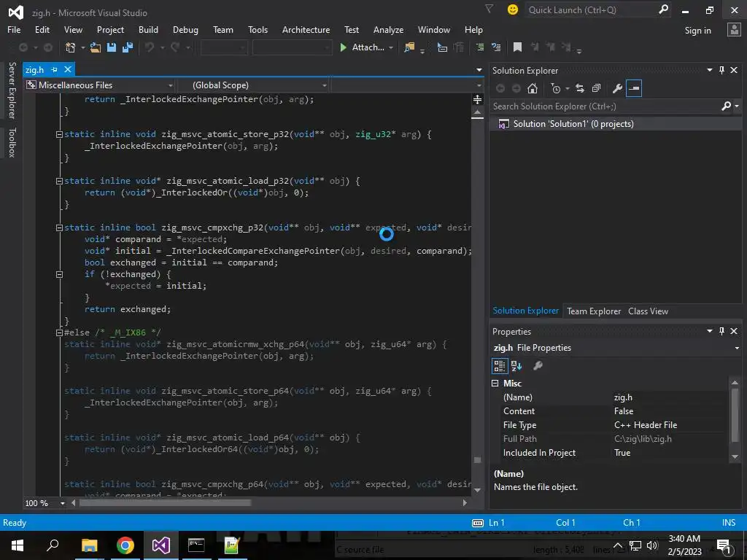
Task: Click the Properties panel vertical scrollbar thumb
Action: coord(735,415)
